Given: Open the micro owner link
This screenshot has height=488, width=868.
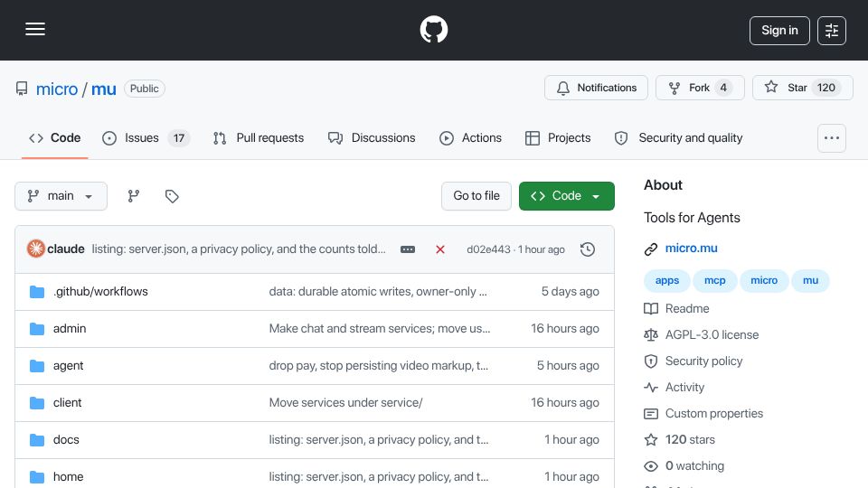Looking at the screenshot, I should pos(57,89).
